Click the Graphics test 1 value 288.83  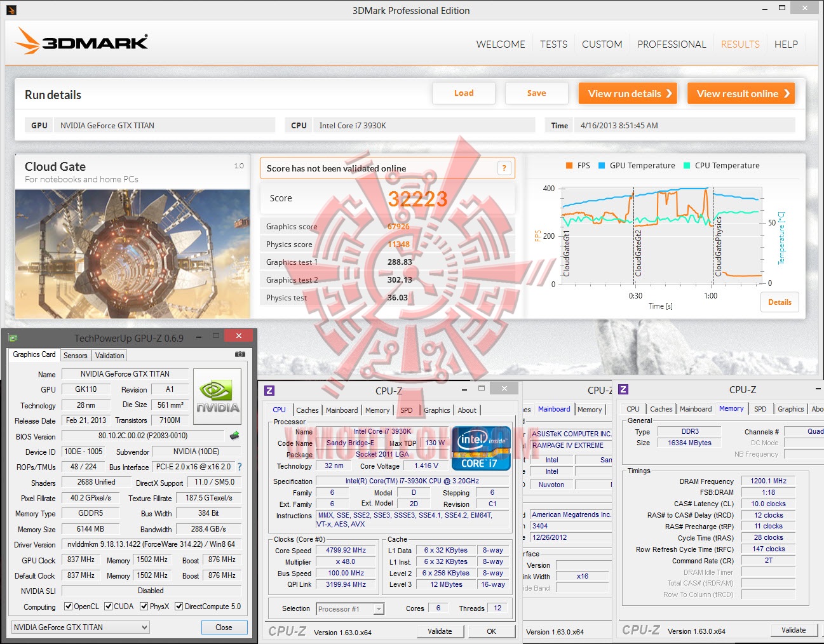pos(400,262)
